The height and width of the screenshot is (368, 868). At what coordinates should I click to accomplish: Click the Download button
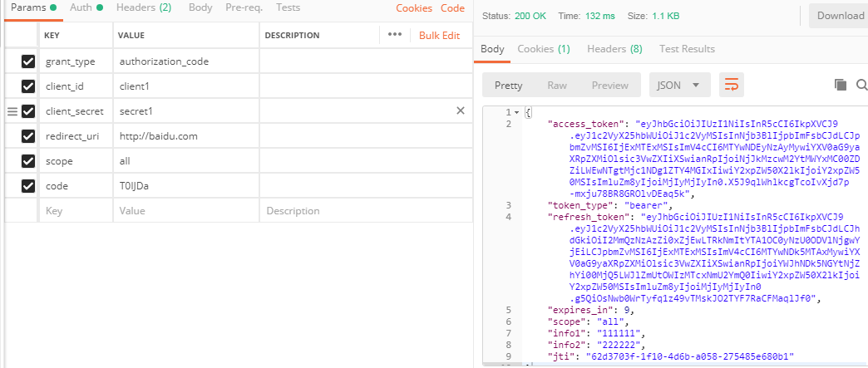tap(839, 16)
